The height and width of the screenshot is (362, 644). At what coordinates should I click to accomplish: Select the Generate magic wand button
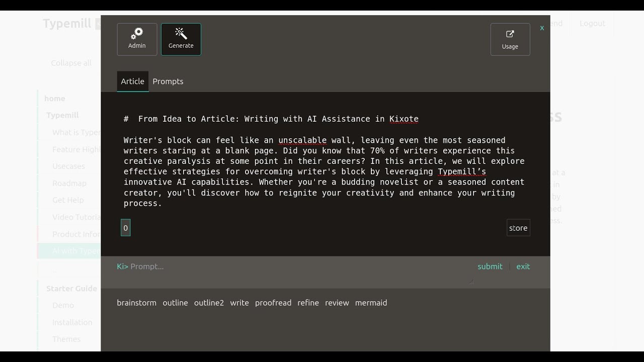[x=181, y=39]
